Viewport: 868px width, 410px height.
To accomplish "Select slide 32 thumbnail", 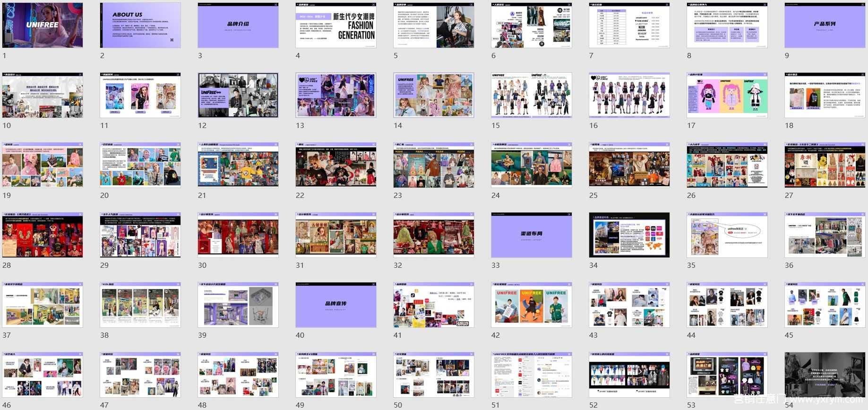I will [434, 235].
